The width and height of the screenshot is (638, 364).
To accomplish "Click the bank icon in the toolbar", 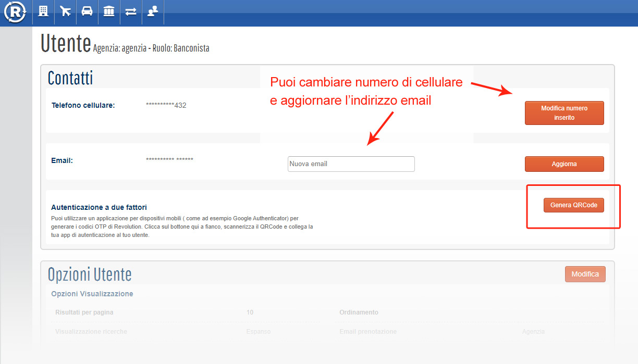I will (109, 11).
